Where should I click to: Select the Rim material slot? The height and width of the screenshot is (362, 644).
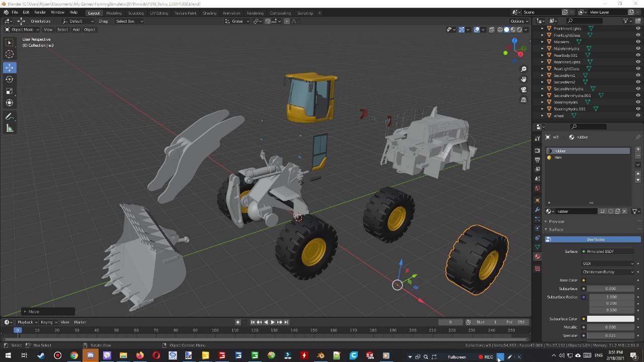[588, 157]
